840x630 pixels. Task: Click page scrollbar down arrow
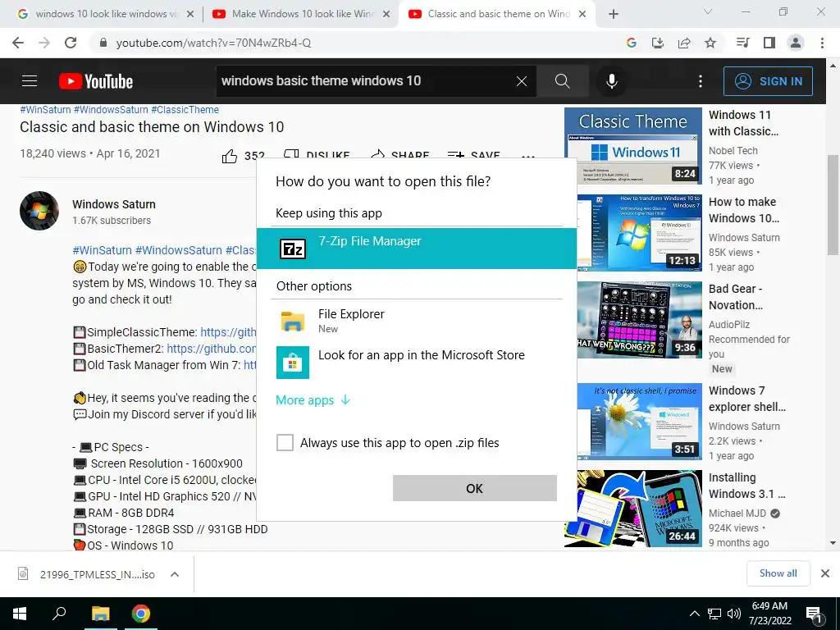coord(833,543)
